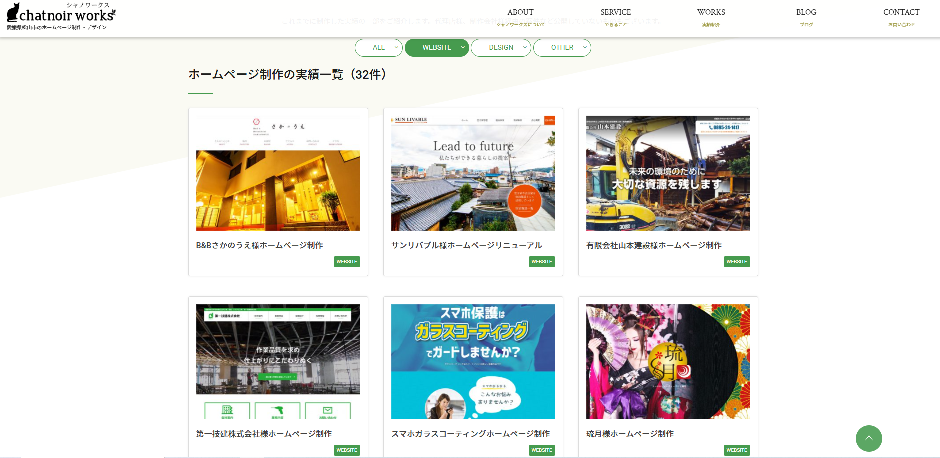This screenshot has height=458, width=940.
Task: Click WEBSITE tag under スマホガラスコーティング card
Action: (x=541, y=451)
